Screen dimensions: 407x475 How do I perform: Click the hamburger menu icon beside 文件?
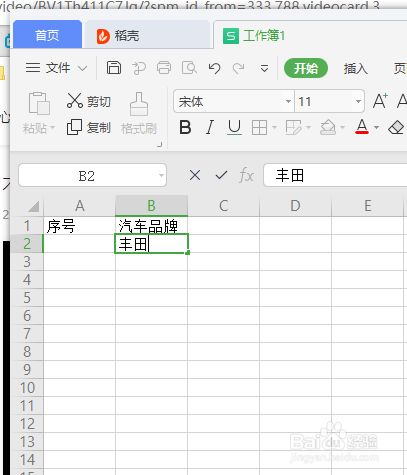(33, 68)
